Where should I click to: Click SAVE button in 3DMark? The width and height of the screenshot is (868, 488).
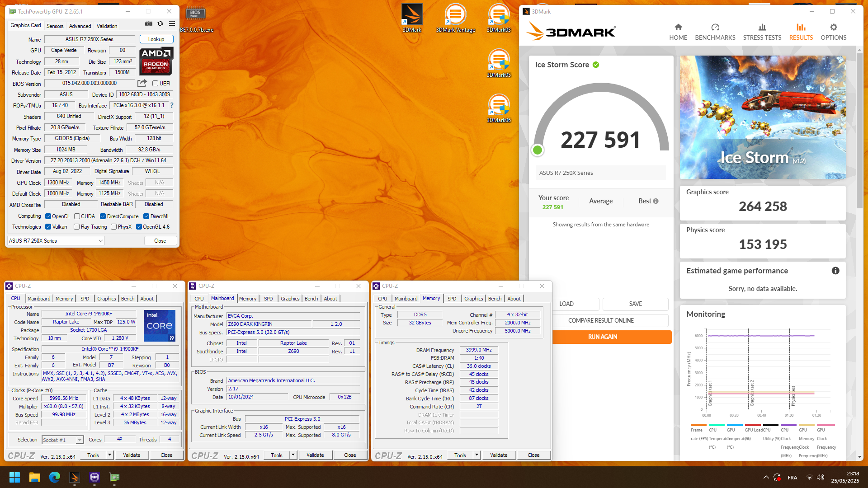pyautogui.click(x=635, y=304)
